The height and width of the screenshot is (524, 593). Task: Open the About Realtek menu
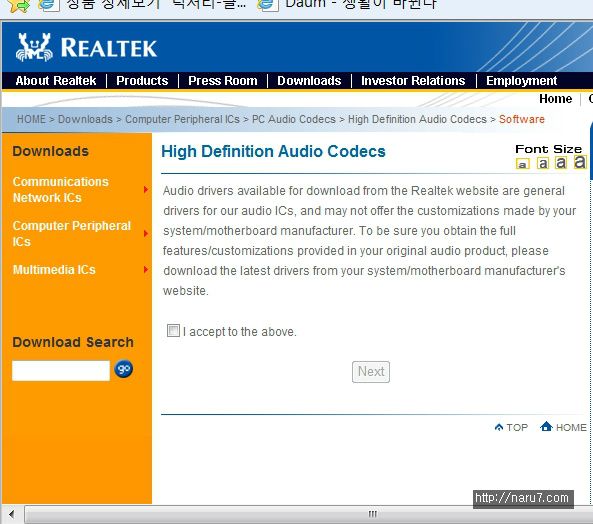[56, 81]
